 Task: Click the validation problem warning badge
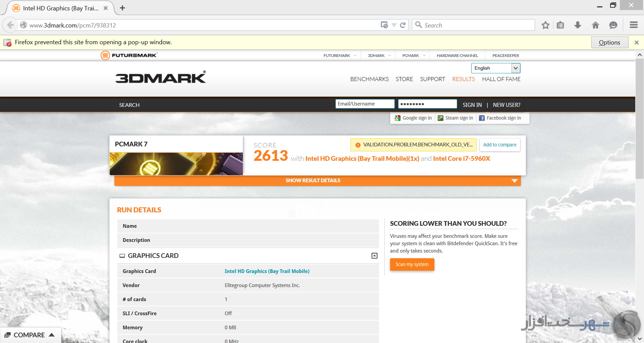click(413, 145)
